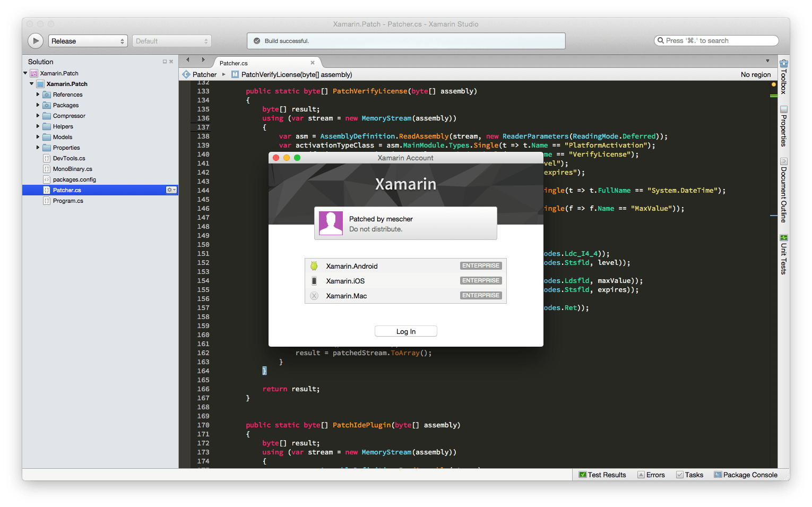Open the No region selector

(x=756, y=74)
